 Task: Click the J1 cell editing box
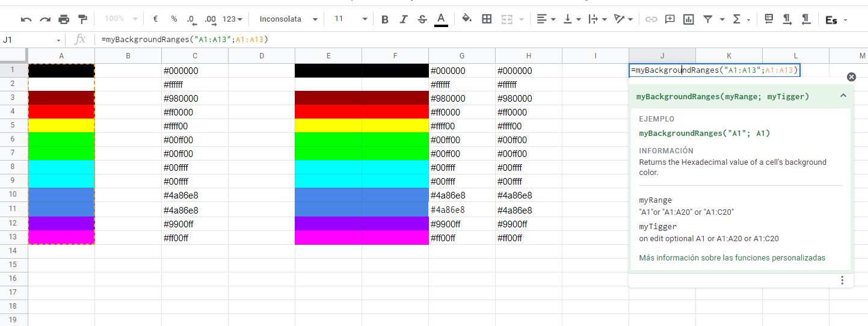(x=715, y=70)
